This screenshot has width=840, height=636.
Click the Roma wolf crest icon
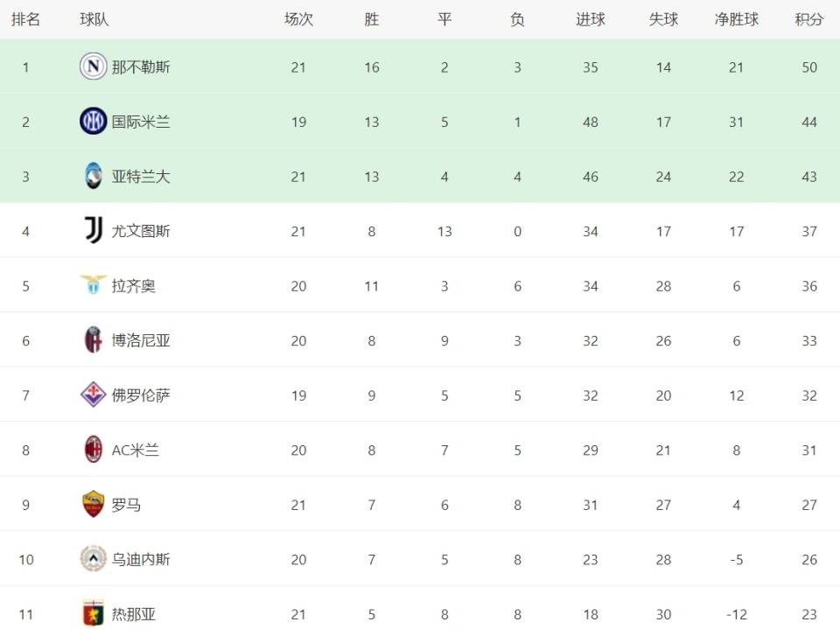click(93, 504)
